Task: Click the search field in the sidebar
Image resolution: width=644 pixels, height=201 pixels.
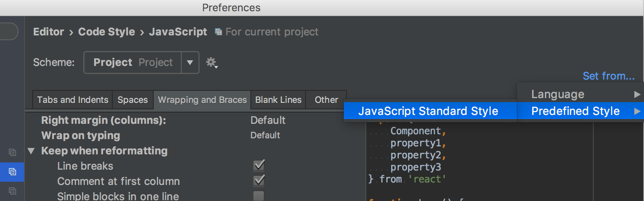Action: click(8, 31)
